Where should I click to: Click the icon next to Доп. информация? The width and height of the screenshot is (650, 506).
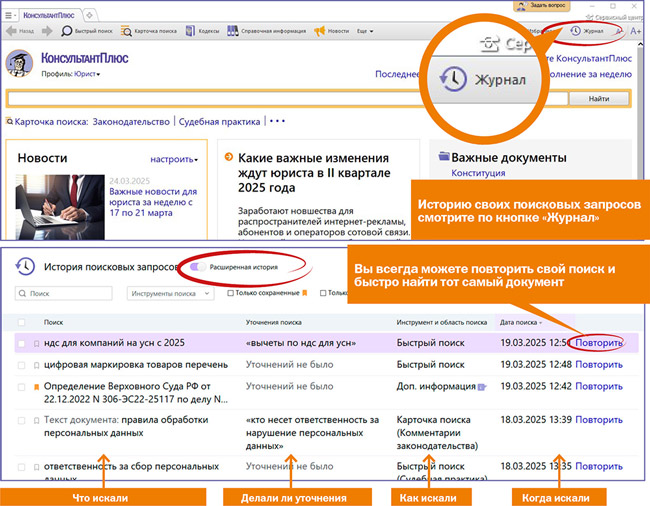coord(482,387)
